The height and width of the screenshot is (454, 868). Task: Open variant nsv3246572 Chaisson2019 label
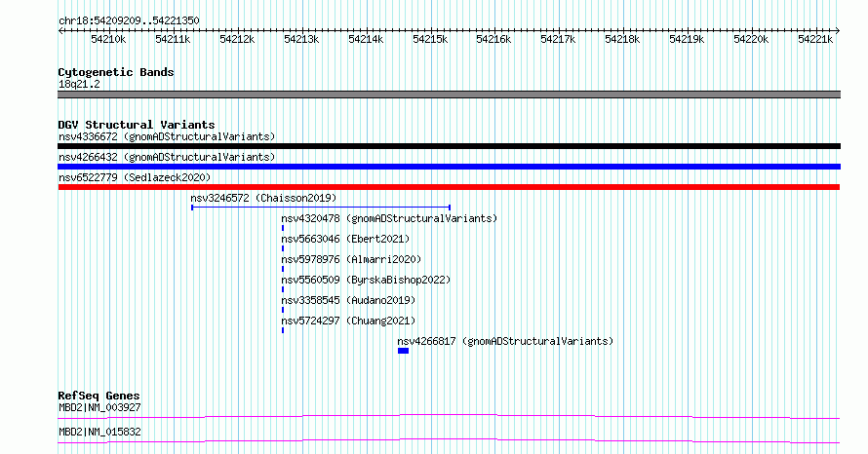pyautogui.click(x=263, y=198)
